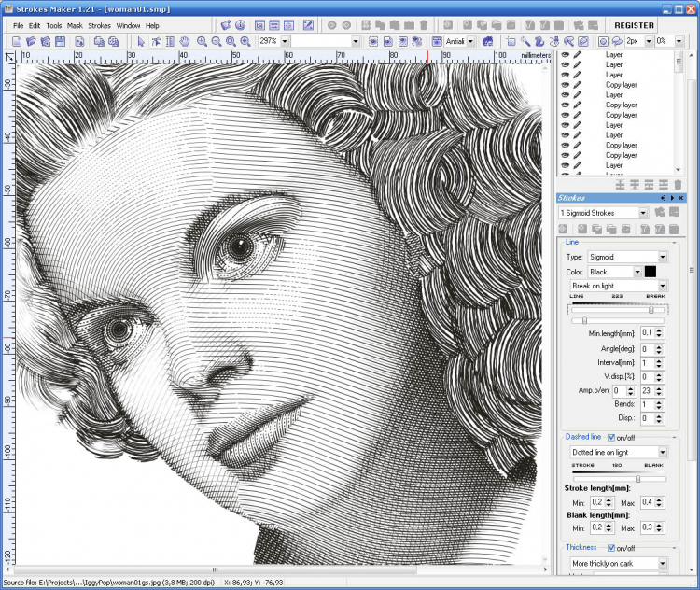Click the Save floppy disk icon
This screenshot has height=590, width=700.
coord(60,41)
